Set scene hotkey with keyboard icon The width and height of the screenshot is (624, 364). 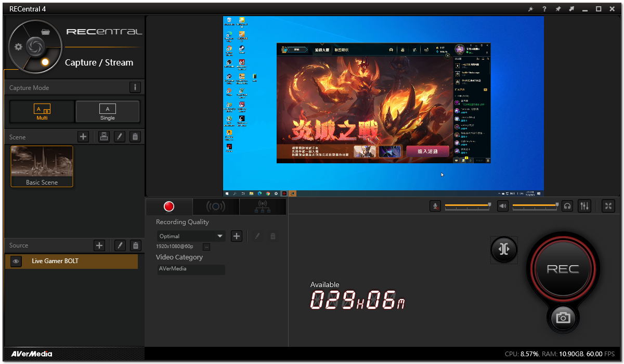coord(103,137)
